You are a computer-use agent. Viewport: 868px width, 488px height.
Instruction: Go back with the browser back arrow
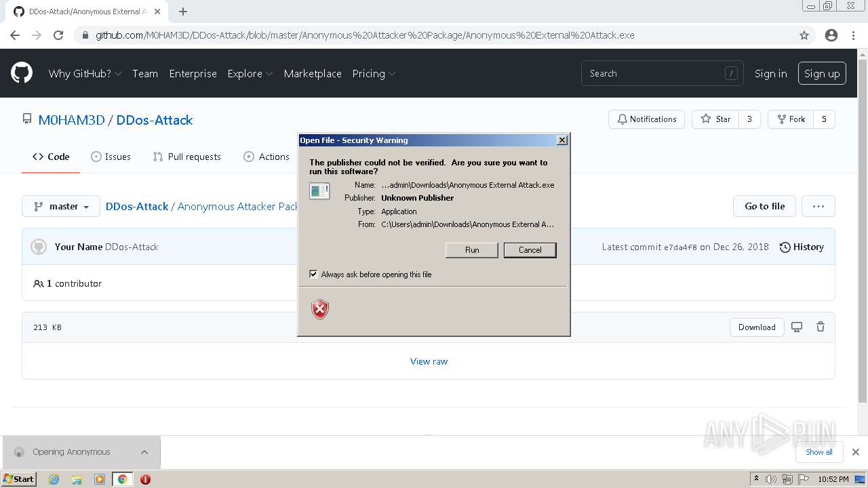point(15,35)
